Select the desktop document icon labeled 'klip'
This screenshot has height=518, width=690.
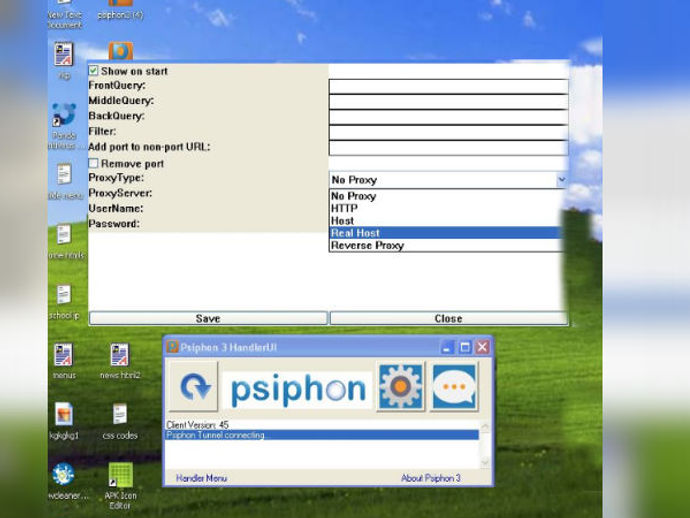pyautogui.click(x=64, y=61)
